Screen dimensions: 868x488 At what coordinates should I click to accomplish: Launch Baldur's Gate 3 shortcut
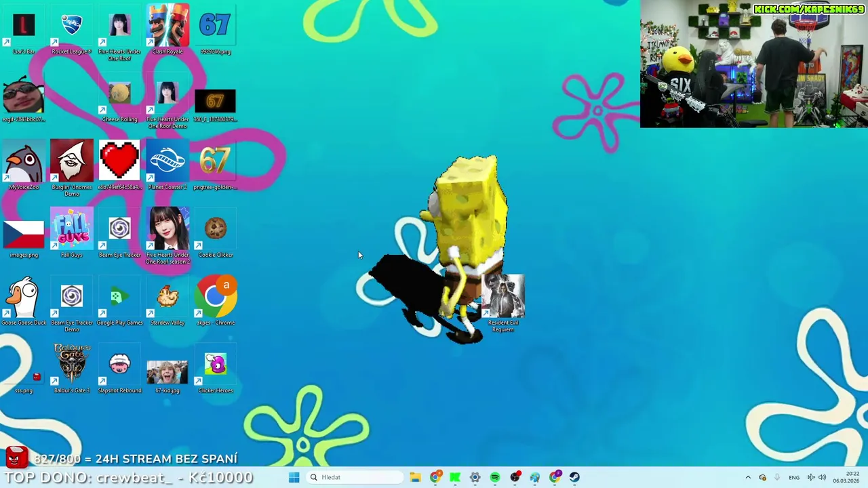coord(71,369)
